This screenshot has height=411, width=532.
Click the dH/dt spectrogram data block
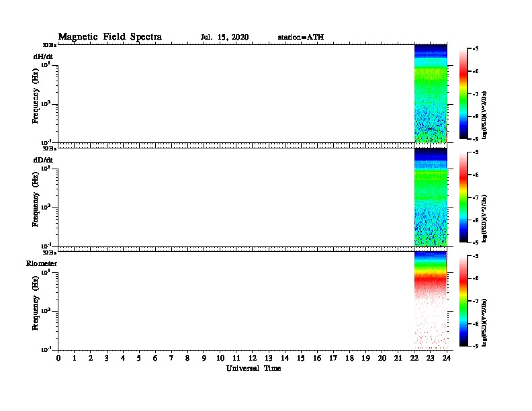[431, 93]
